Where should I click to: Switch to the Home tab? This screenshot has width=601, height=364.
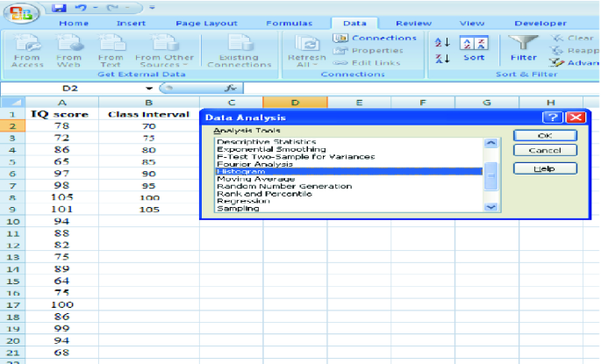(74, 24)
